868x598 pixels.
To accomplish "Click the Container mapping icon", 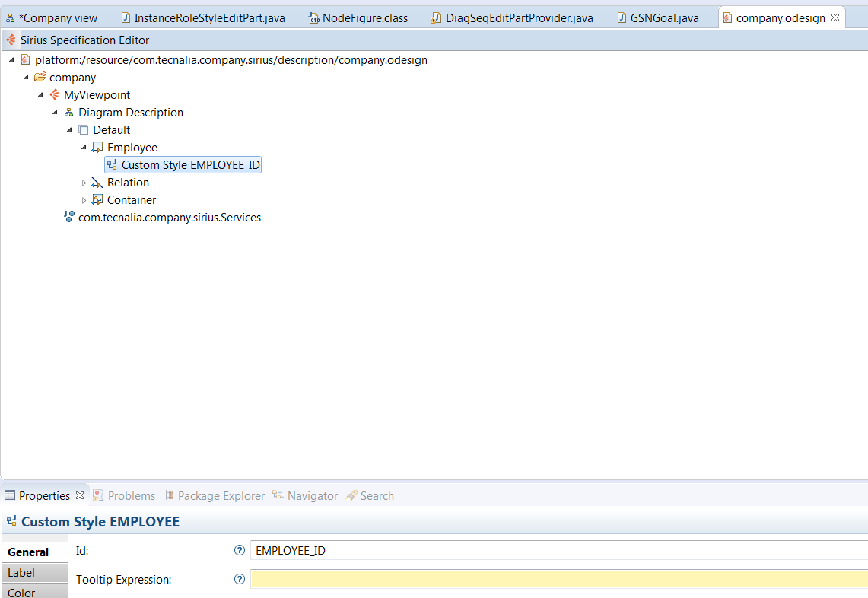I will 97,199.
